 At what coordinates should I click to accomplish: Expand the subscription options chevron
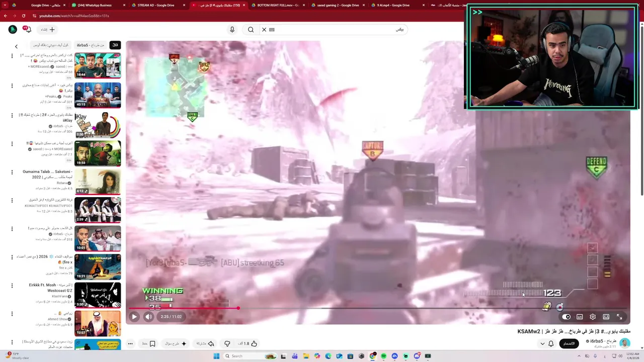tap(542, 343)
